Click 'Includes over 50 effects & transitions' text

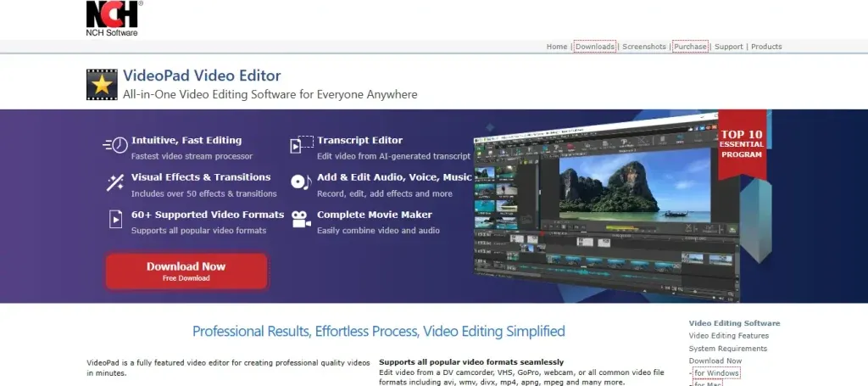[x=203, y=193]
